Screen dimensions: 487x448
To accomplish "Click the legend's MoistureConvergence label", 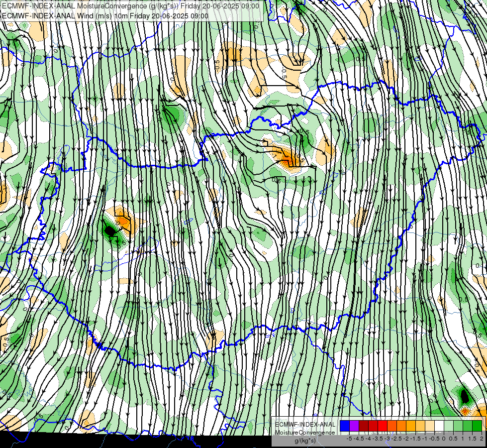I will pyautogui.click(x=305, y=433).
